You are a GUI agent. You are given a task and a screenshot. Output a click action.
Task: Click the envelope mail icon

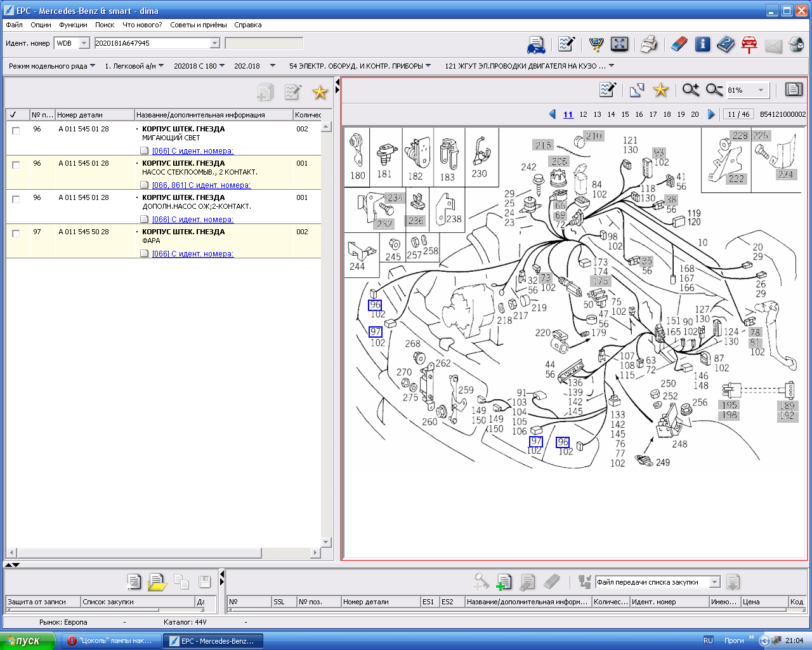pyautogui.click(x=773, y=46)
